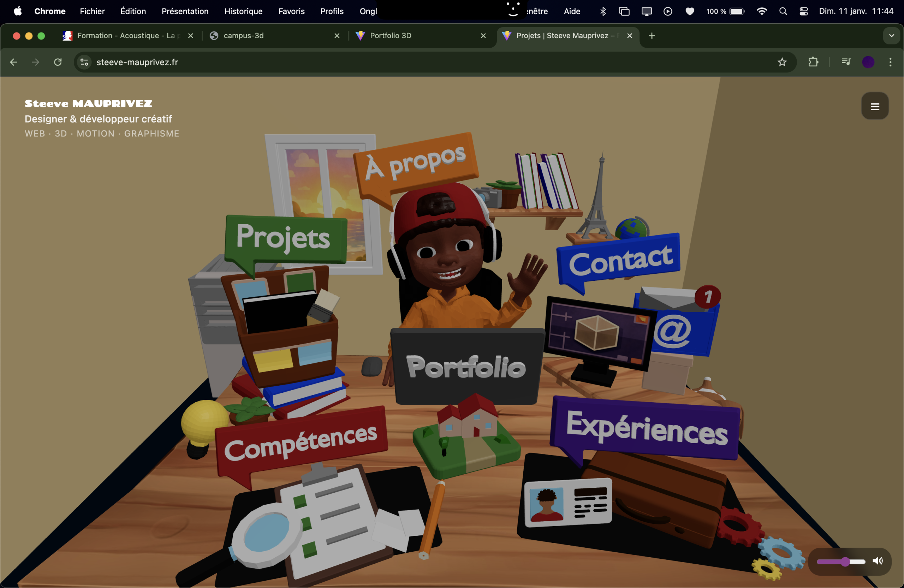Open the Historique menu
904x588 pixels.
(243, 11)
